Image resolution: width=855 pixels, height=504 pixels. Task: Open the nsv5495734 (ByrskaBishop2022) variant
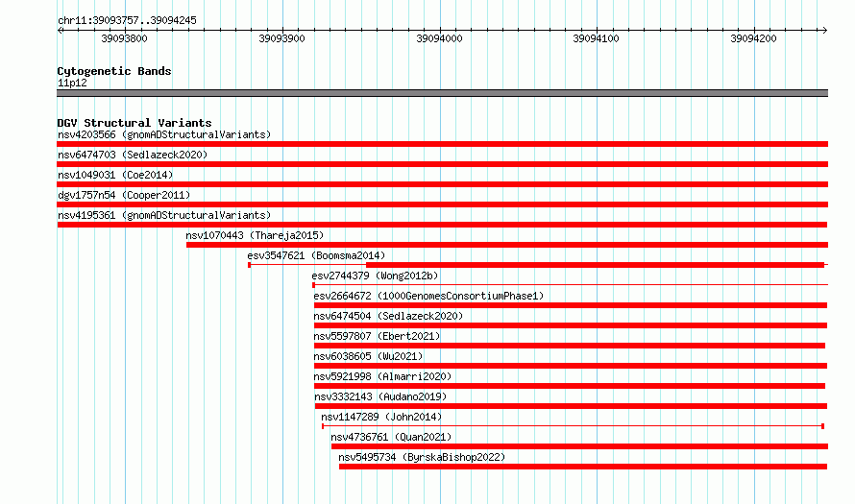click(x=422, y=457)
